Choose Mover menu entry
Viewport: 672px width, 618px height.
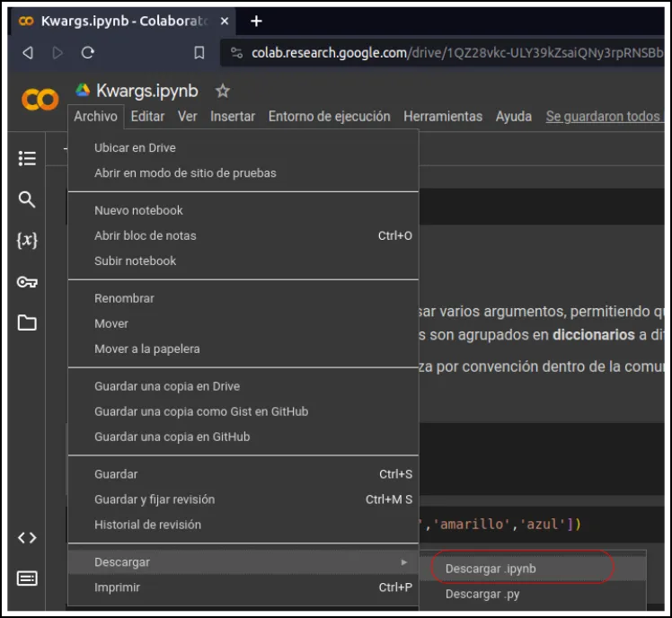pos(243,323)
